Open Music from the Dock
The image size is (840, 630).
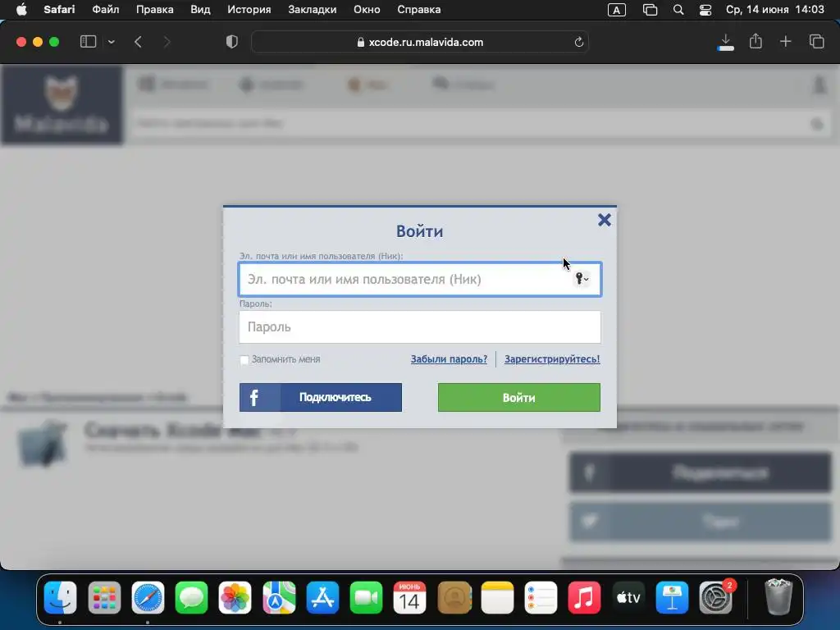pos(584,597)
